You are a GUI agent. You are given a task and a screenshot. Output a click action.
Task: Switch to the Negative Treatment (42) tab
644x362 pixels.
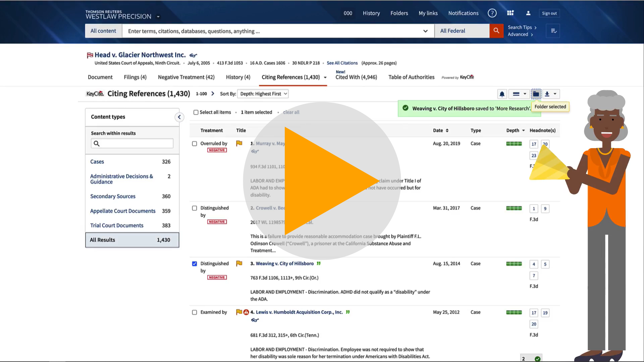[186, 77]
